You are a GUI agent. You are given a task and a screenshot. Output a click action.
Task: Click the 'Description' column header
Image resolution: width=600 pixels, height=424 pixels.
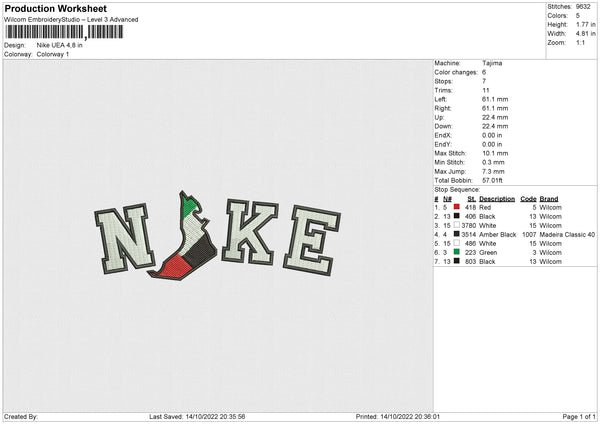[497, 199]
